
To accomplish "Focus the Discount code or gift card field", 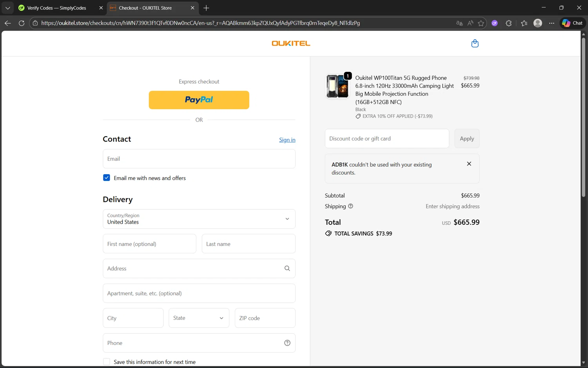I will (387, 138).
